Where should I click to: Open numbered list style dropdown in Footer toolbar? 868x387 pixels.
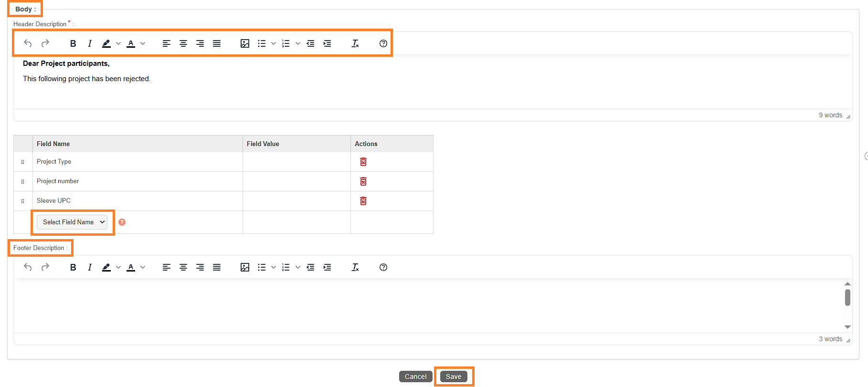pyautogui.click(x=298, y=267)
